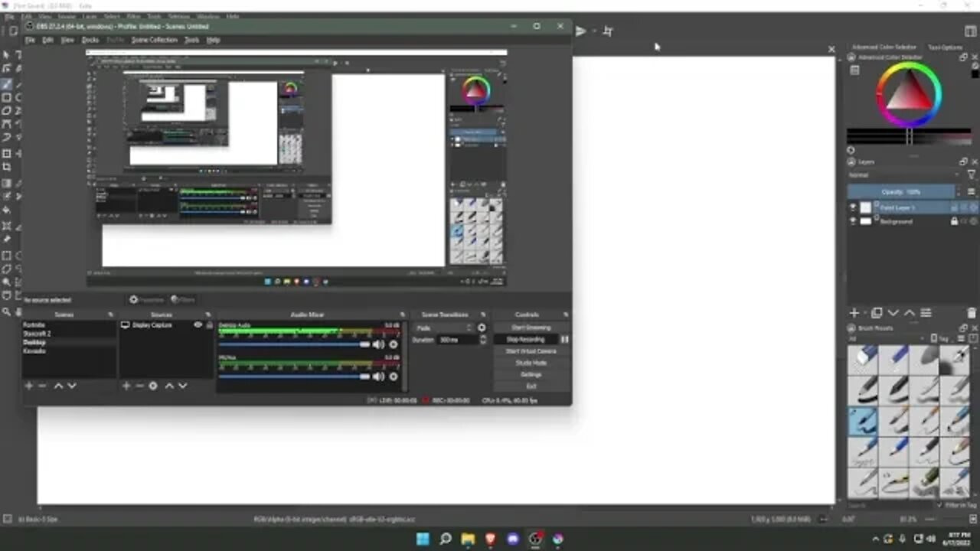Pop out the OBS Audio Mixer dock

click(403, 315)
